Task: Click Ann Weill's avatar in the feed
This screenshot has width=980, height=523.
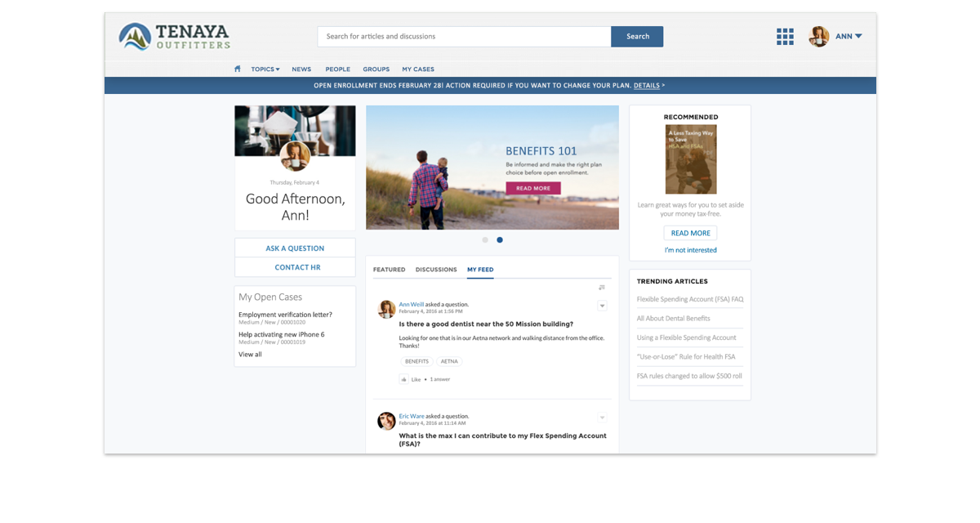Action: click(x=386, y=309)
